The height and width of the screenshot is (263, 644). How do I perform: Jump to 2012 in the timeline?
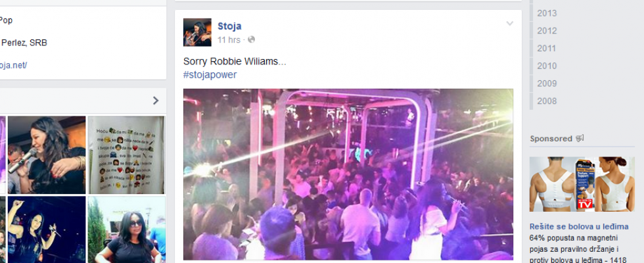(547, 31)
